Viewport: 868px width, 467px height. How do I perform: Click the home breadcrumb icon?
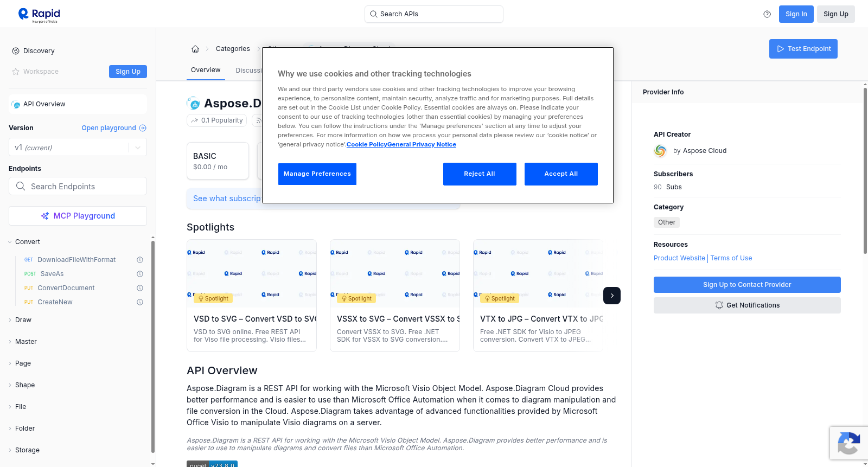pyautogui.click(x=195, y=49)
